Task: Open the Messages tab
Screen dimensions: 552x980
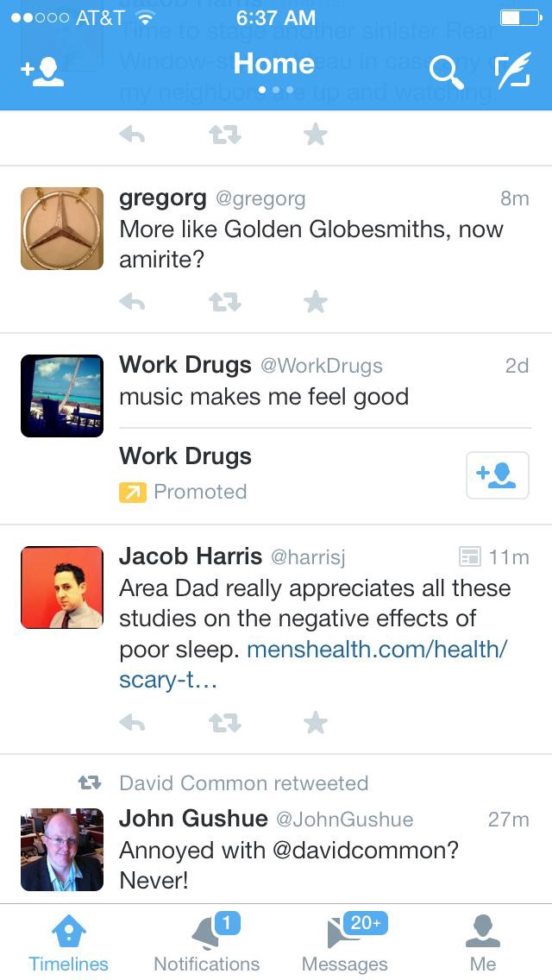Action: pyautogui.click(x=345, y=943)
